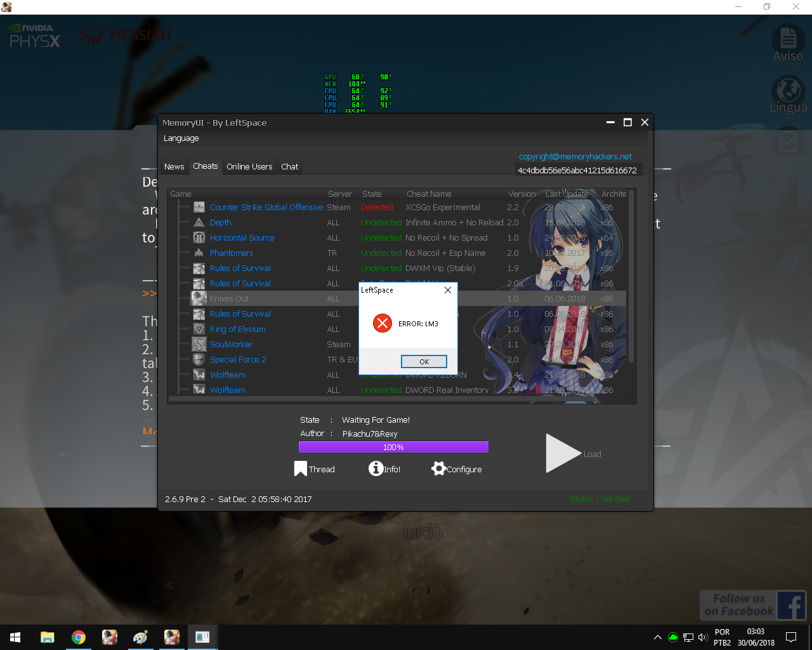Switch to MemoryUI app in taskbar
Viewport: 812px width, 650px height.
202,637
